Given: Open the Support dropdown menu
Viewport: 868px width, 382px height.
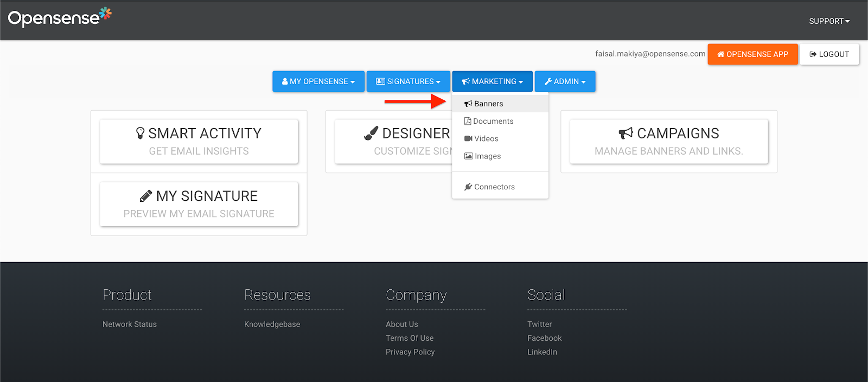Looking at the screenshot, I should click(829, 21).
